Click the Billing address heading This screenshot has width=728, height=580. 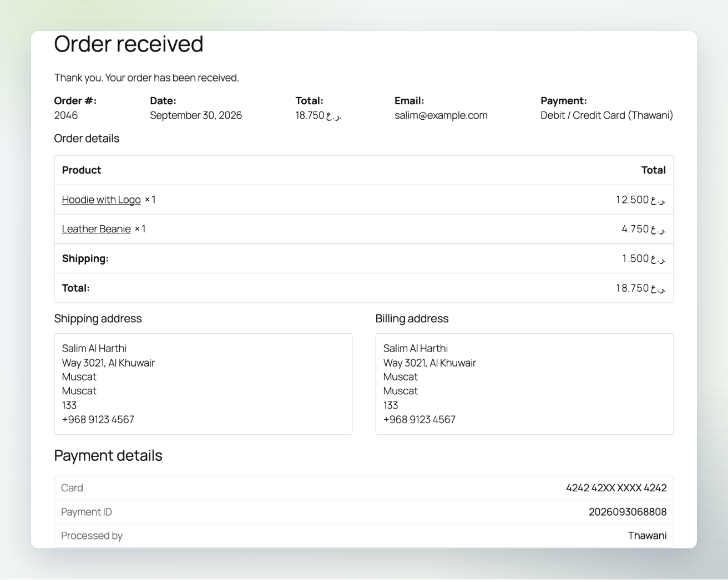point(412,318)
